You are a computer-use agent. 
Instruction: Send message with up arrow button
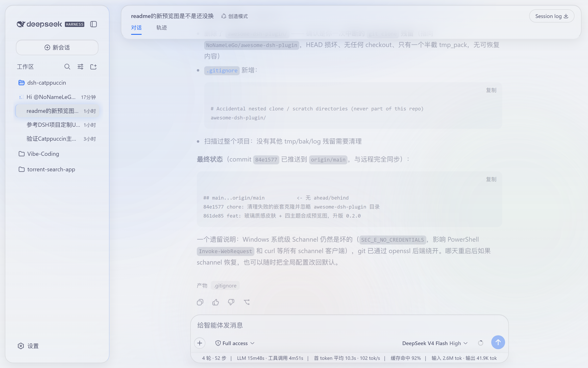click(498, 342)
